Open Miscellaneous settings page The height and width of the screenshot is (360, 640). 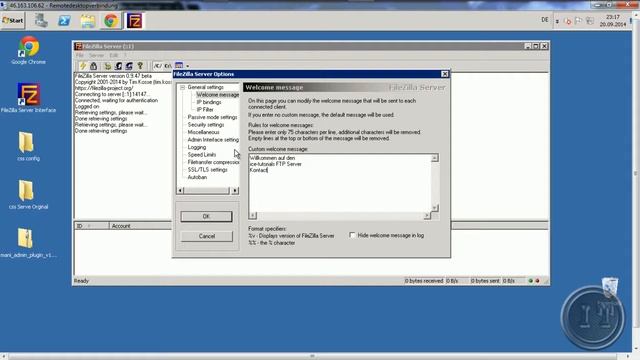click(x=203, y=132)
